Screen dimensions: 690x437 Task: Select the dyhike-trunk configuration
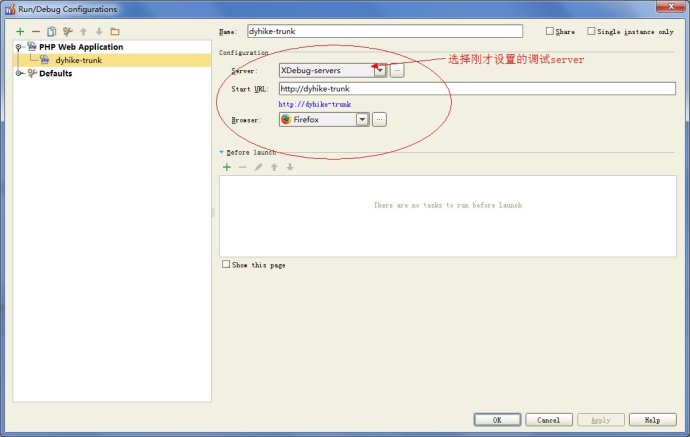tap(78, 60)
